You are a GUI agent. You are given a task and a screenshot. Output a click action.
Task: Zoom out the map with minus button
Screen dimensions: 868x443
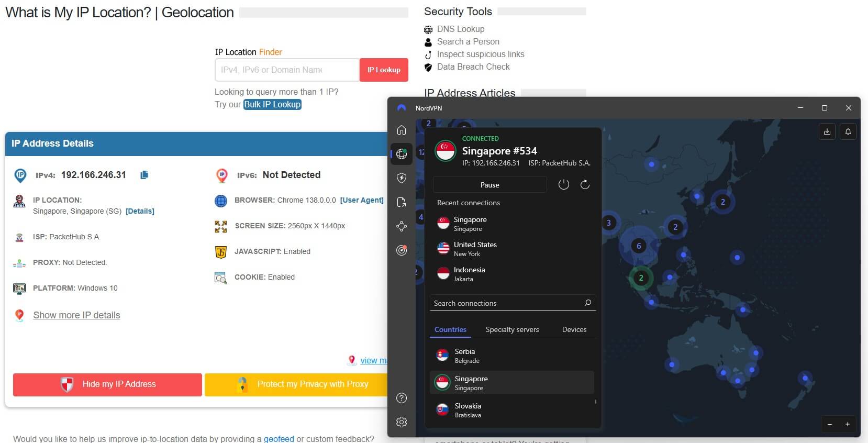(830, 424)
